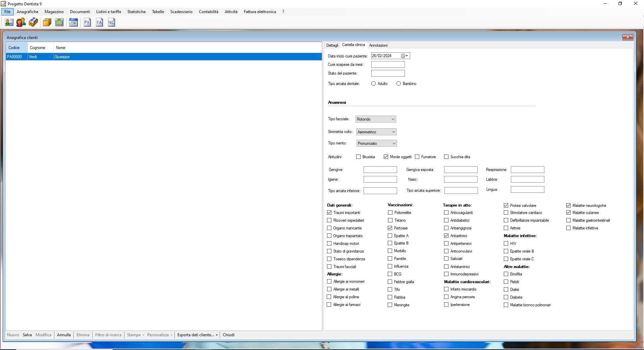Screen dimensions: 644x350
Task: Click the Elimina button
Action: point(83,335)
